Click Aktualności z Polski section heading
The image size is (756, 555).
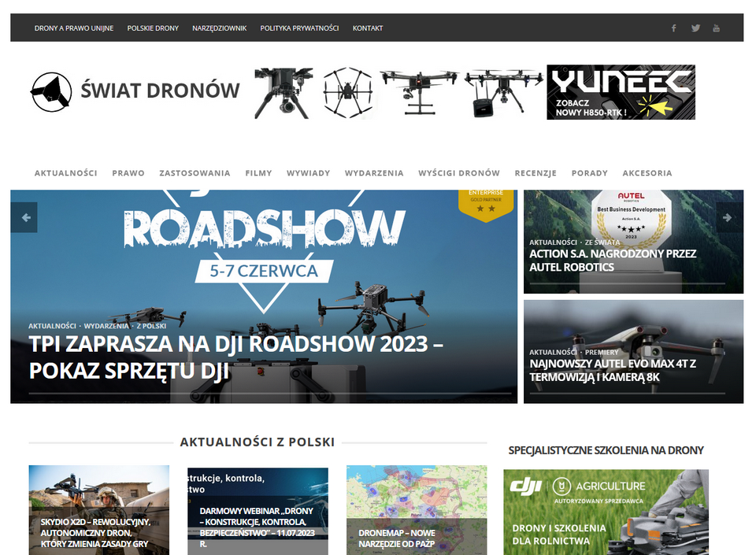(258, 442)
